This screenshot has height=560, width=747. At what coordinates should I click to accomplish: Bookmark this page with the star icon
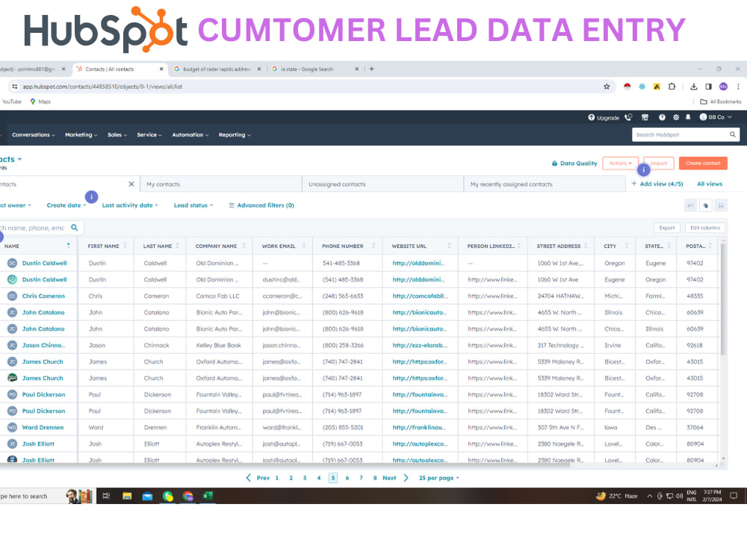(x=607, y=87)
